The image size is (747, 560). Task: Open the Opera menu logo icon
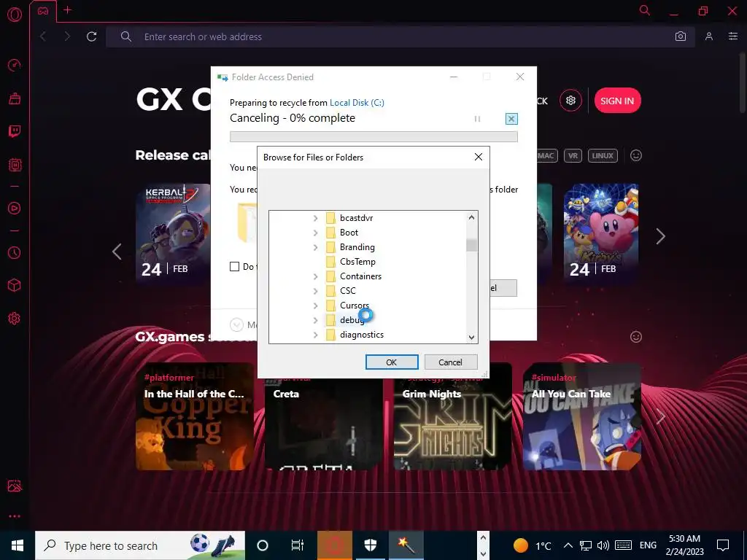point(15,15)
